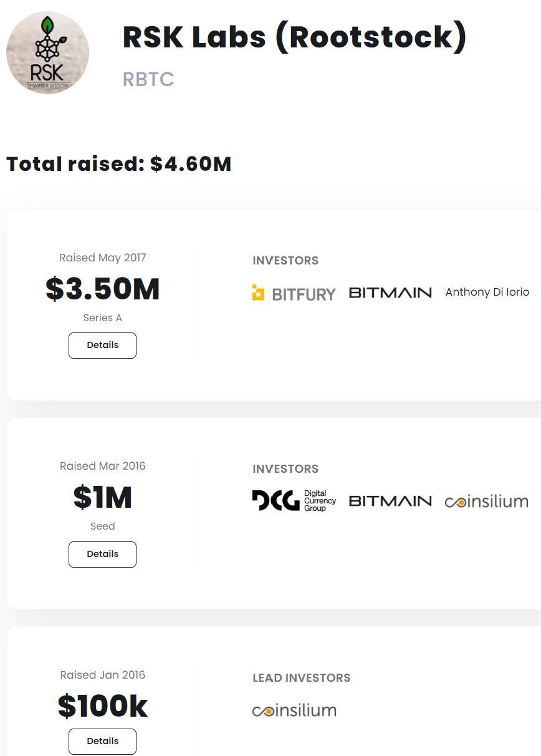Click the RSK Labs round logo
The width and height of the screenshot is (541, 756).
(x=47, y=53)
